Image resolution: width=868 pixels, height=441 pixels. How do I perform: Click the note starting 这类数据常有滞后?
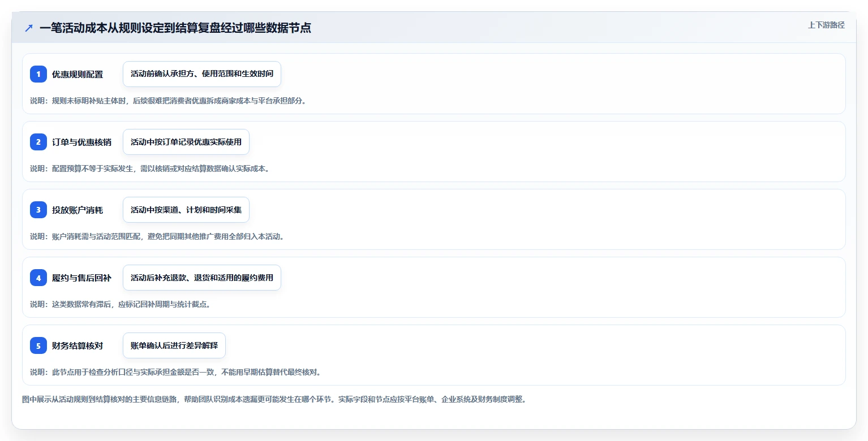[x=121, y=304]
